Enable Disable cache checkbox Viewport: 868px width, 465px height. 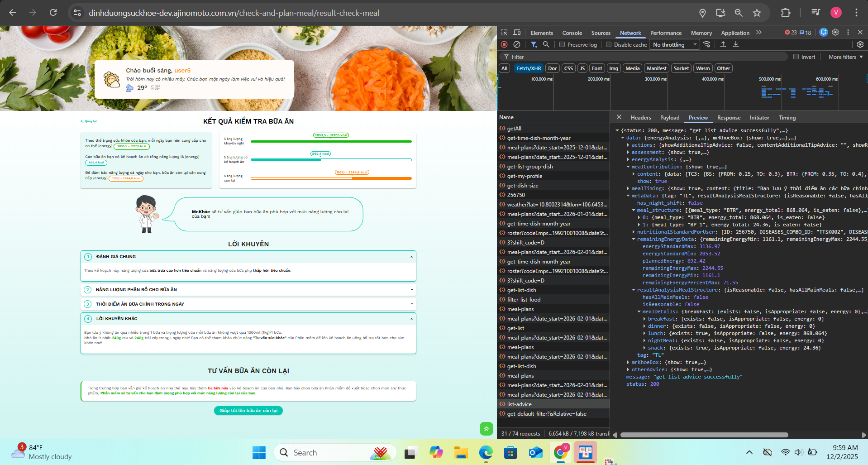click(x=609, y=44)
